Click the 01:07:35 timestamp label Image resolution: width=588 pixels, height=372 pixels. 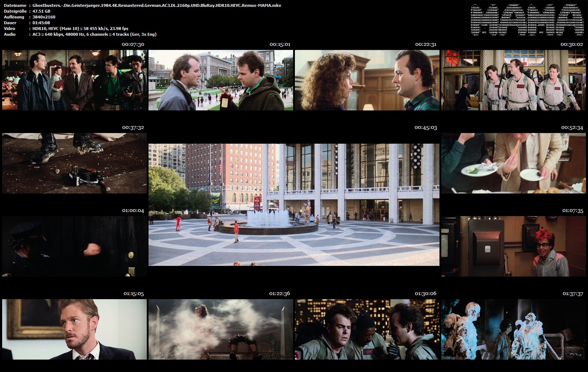pyautogui.click(x=572, y=211)
